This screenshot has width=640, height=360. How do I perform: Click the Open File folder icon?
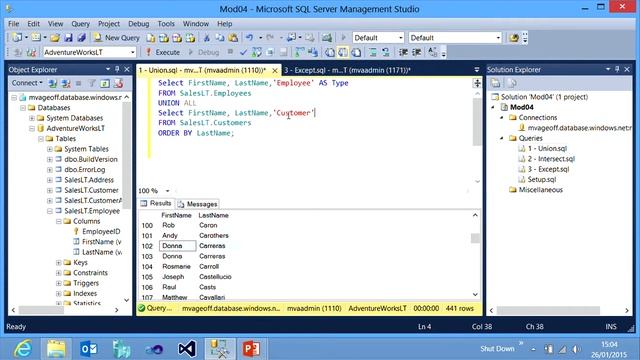click(55, 38)
